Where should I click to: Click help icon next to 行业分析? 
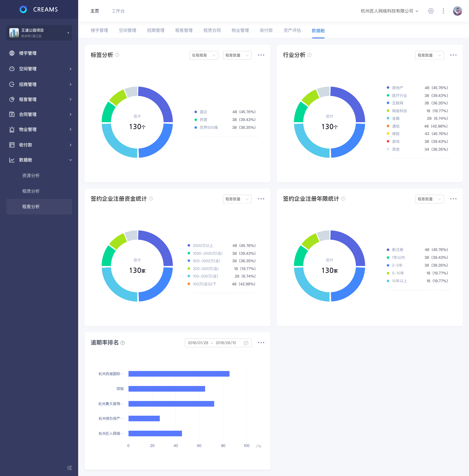point(309,55)
